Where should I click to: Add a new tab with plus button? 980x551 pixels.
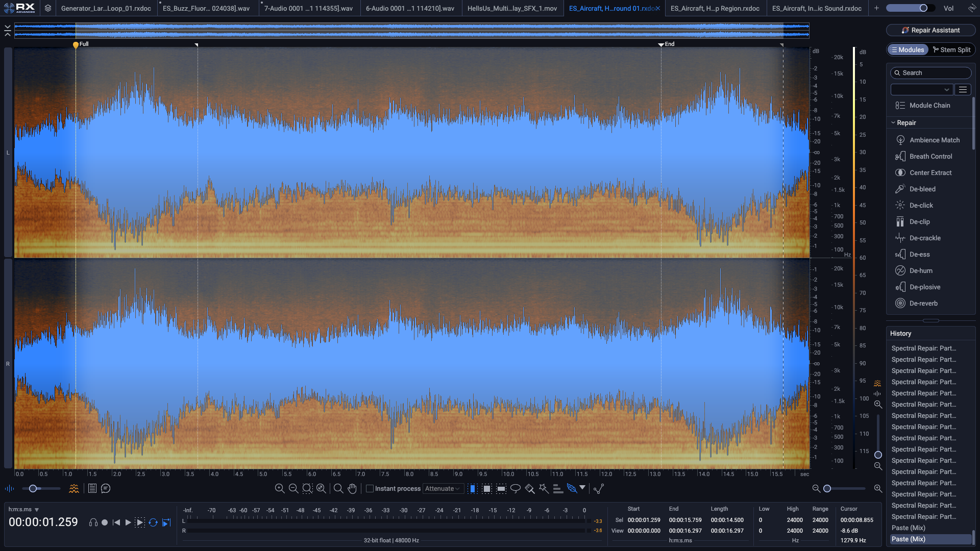[x=876, y=8]
